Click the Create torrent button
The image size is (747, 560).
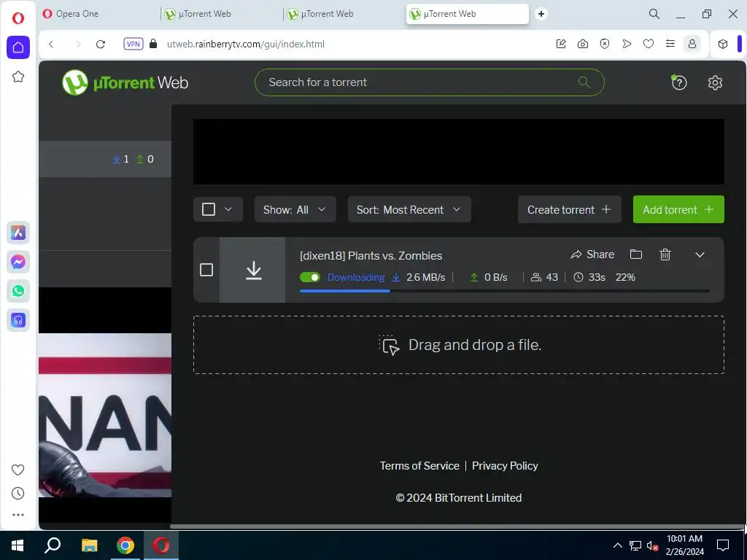[569, 209]
